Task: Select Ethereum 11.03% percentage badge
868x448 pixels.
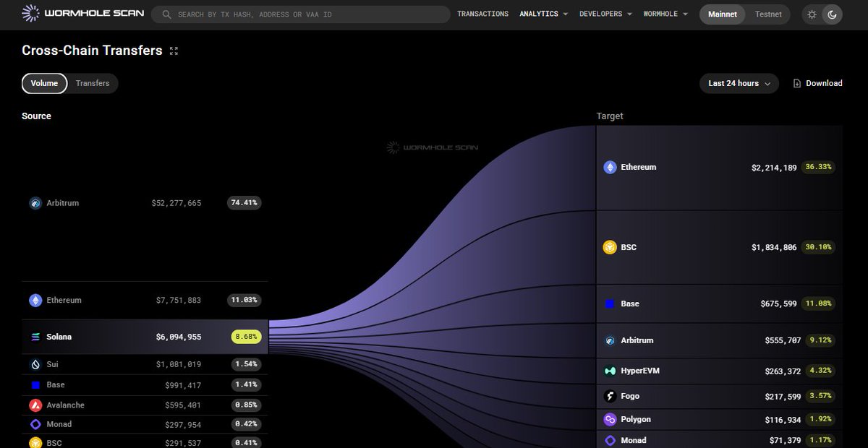Action: pyautogui.click(x=244, y=300)
